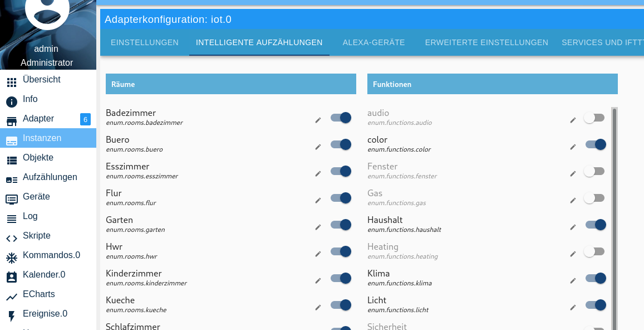The width and height of the screenshot is (644, 330).
Task: Disable the color function switch
Action: coord(596,144)
